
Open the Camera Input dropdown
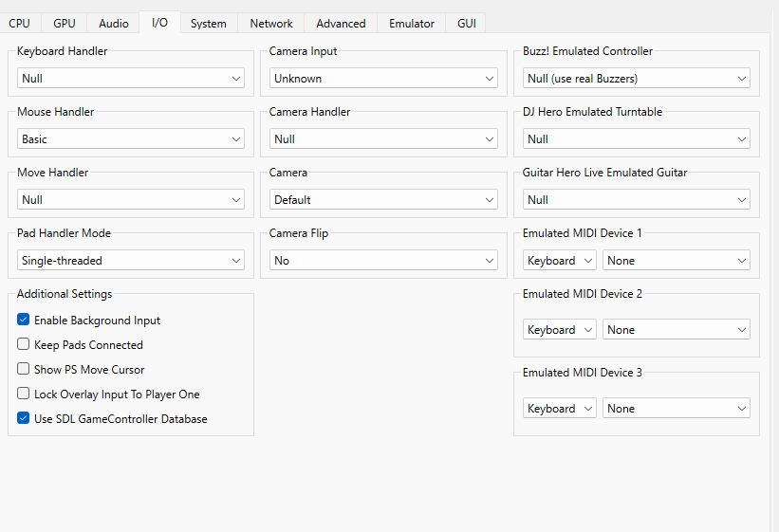click(383, 79)
